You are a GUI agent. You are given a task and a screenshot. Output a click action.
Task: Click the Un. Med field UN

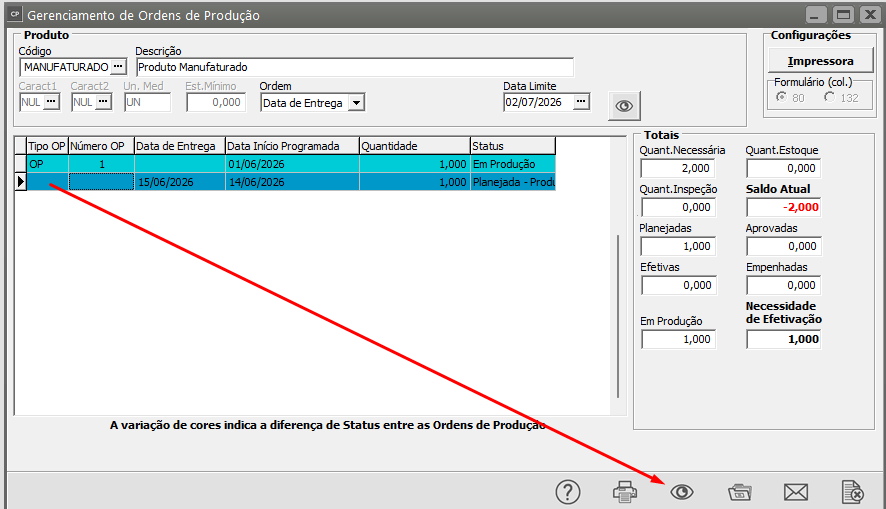coord(147,102)
